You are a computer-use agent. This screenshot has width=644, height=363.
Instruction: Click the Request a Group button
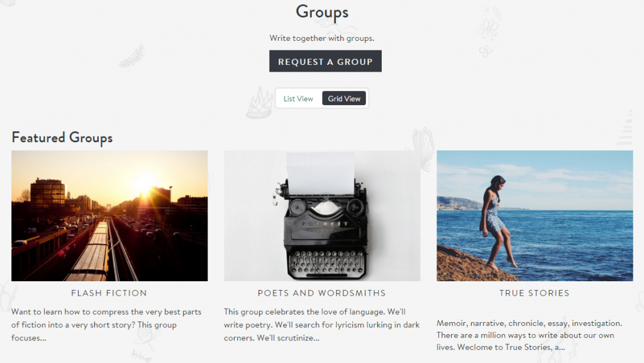tap(325, 61)
